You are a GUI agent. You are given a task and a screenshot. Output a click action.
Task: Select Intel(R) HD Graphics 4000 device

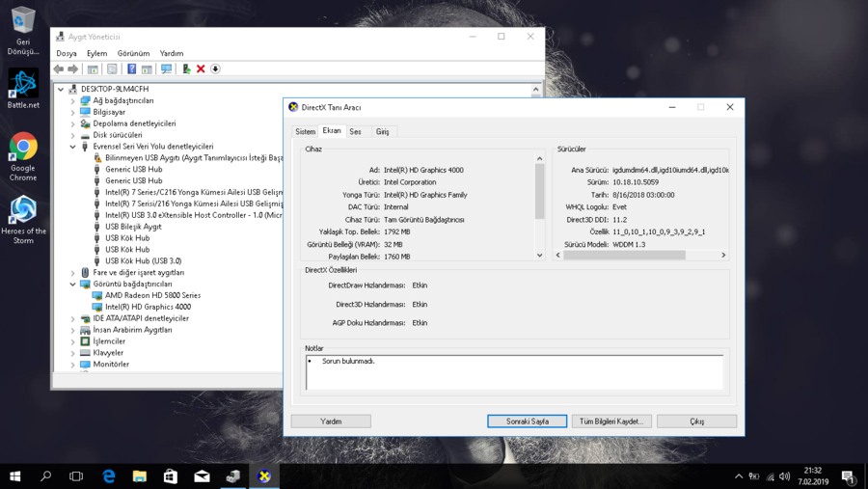pyautogui.click(x=148, y=307)
